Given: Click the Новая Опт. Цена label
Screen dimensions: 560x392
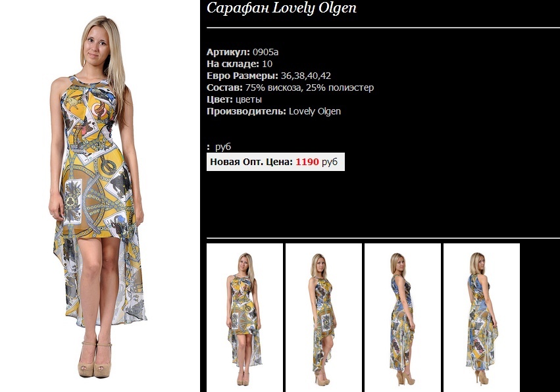Looking at the screenshot, I should pyautogui.click(x=251, y=162).
